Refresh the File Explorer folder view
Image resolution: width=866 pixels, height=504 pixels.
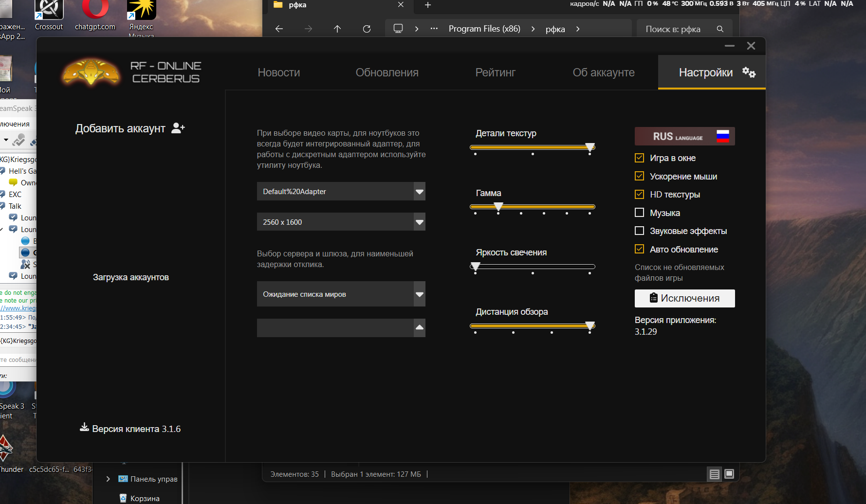[x=367, y=29]
